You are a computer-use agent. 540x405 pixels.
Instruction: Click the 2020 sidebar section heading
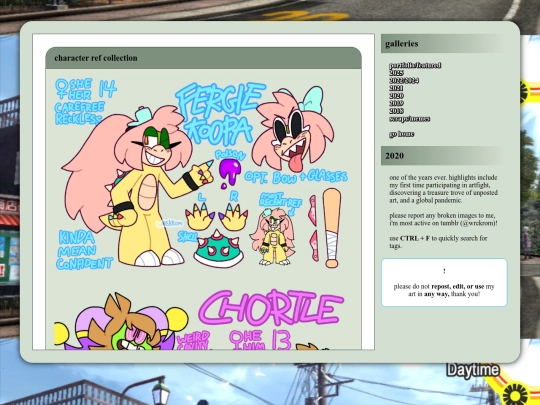click(394, 156)
